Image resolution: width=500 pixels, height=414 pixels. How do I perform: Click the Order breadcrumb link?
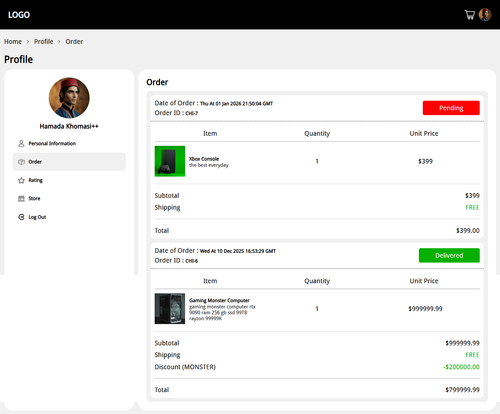pyautogui.click(x=74, y=42)
